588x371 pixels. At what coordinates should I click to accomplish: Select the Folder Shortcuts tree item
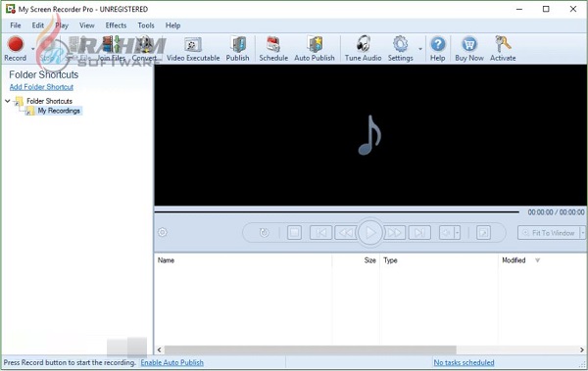(49, 101)
